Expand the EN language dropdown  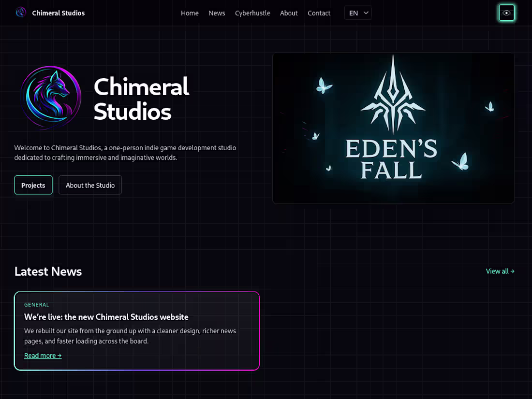358,13
